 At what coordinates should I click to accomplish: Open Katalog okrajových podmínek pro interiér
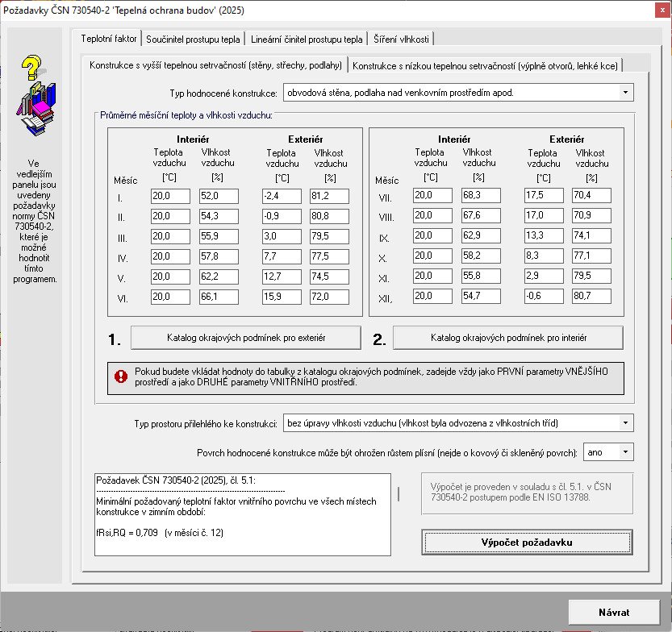(x=508, y=338)
